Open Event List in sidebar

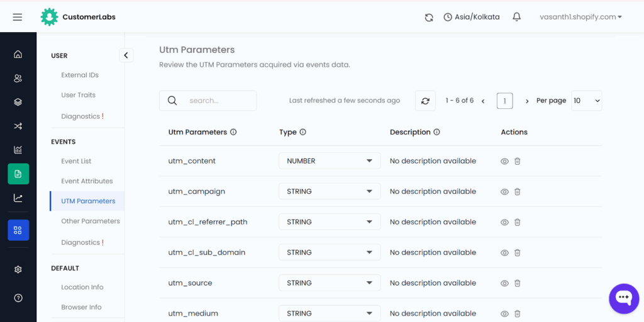(x=76, y=161)
